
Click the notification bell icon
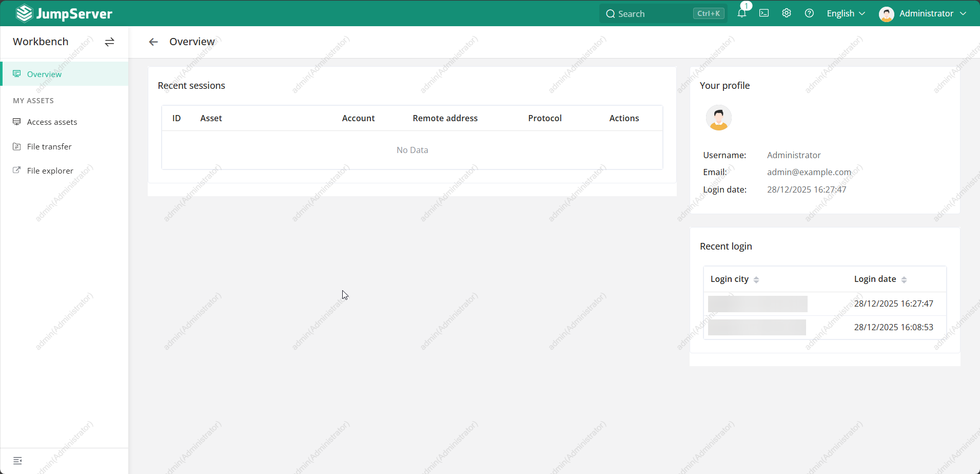(741, 13)
